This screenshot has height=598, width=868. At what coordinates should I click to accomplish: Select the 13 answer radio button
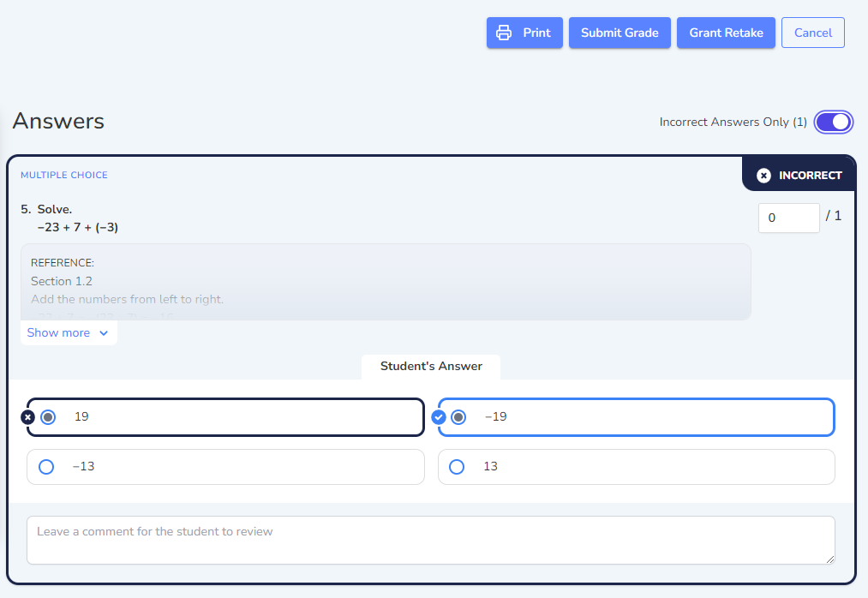457,467
